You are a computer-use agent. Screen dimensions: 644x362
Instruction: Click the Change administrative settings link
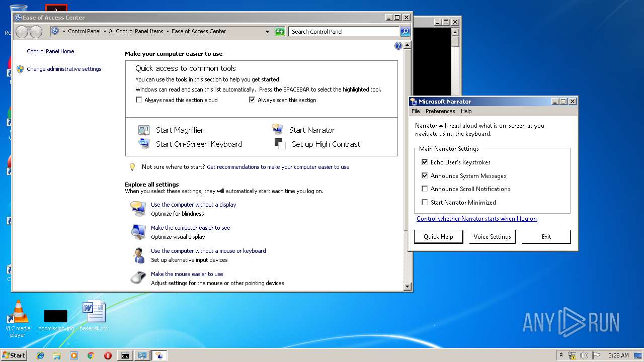click(x=64, y=69)
